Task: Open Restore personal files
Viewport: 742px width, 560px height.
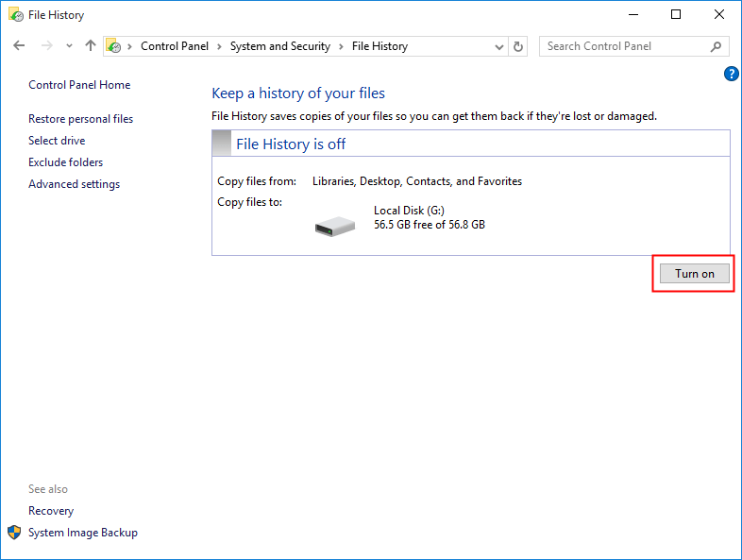Action: click(80, 119)
